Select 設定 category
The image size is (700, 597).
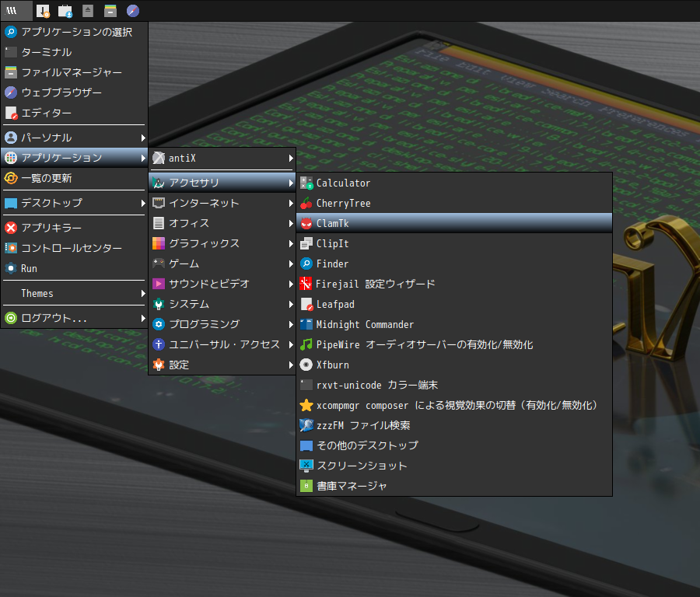pos(222,365)
